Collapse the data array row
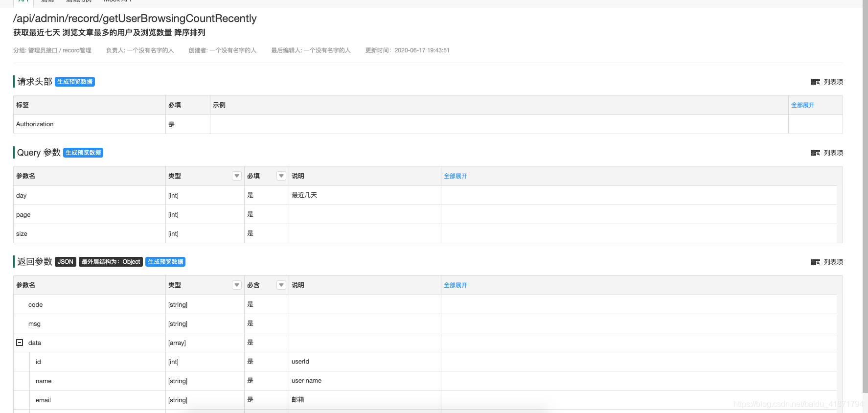Screen dimensions: 868x413 pyautogui.click(x=20, y=343)
